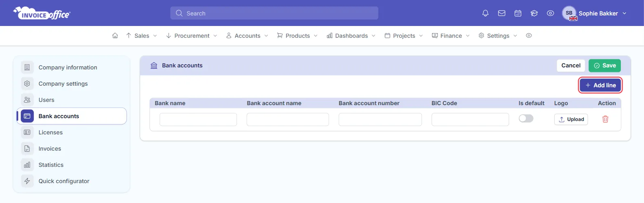Click the Company information building icon
Viewport: 644px width, 203px height.
coord(27,67)
